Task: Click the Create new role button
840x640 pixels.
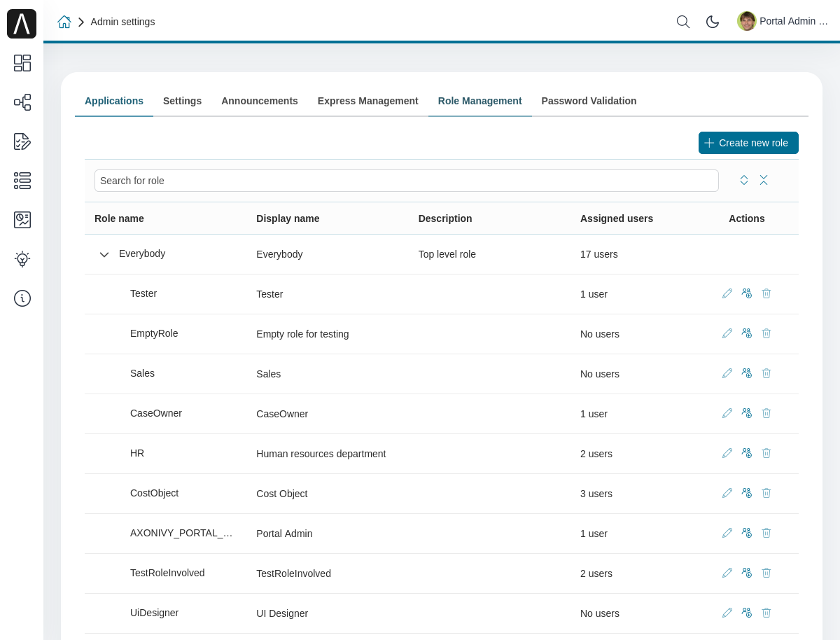Action: (x=748, y=143)
